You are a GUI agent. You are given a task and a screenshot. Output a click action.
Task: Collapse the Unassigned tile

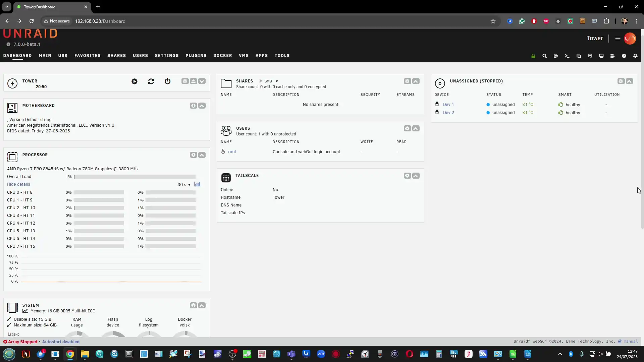(630, 81)
